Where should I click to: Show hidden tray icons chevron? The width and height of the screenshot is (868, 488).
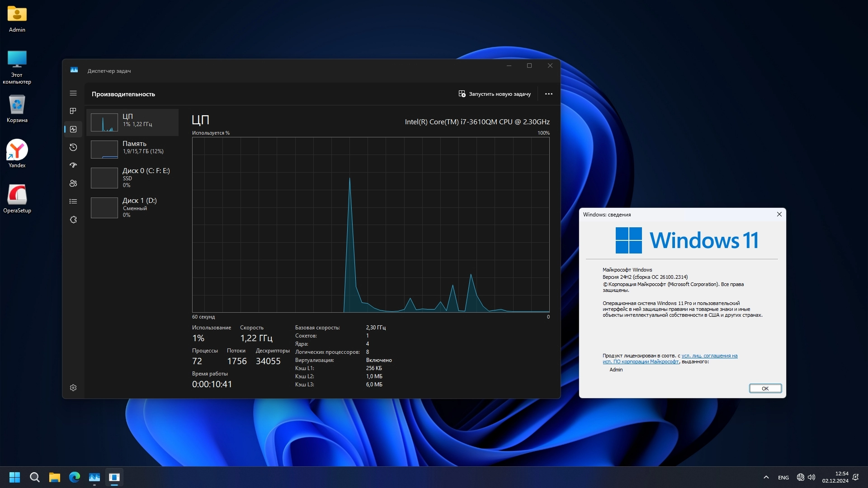pos(766,477)
